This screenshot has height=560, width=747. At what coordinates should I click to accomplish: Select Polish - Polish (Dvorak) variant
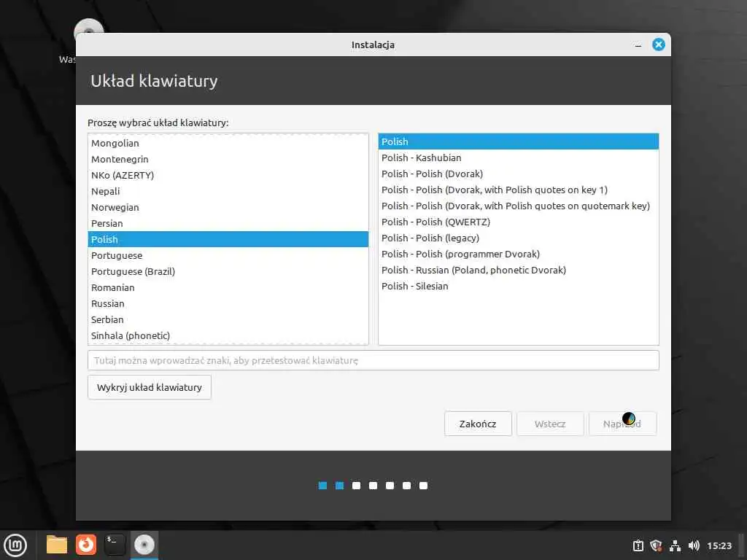tap(519, 174)
